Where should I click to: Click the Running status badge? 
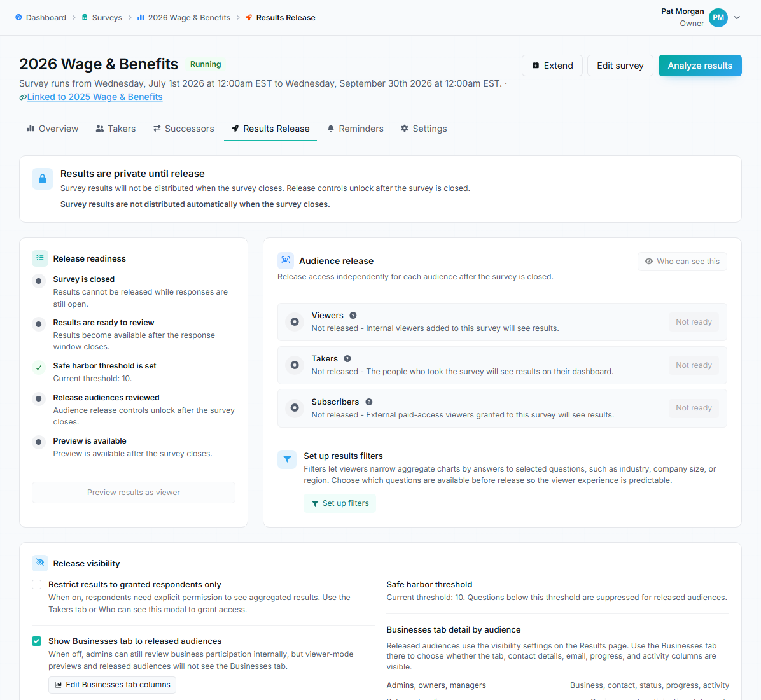point(206,64)
